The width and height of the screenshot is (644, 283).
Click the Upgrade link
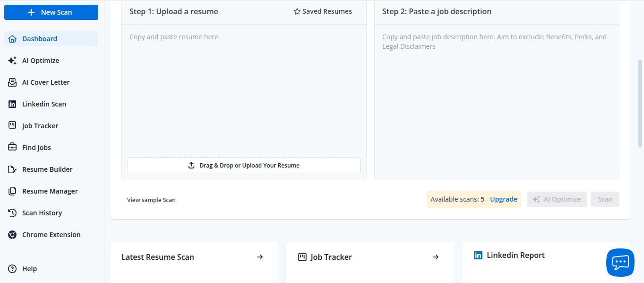504,199
